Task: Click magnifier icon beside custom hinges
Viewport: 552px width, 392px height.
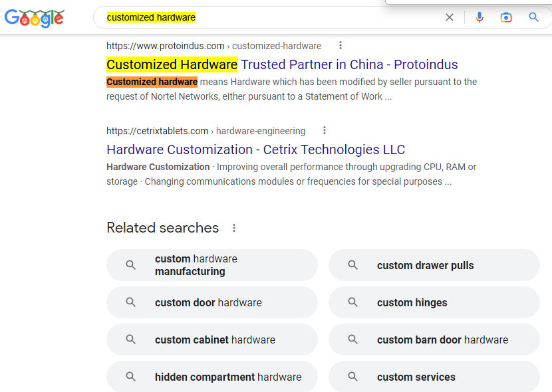Action: (352, 302)
